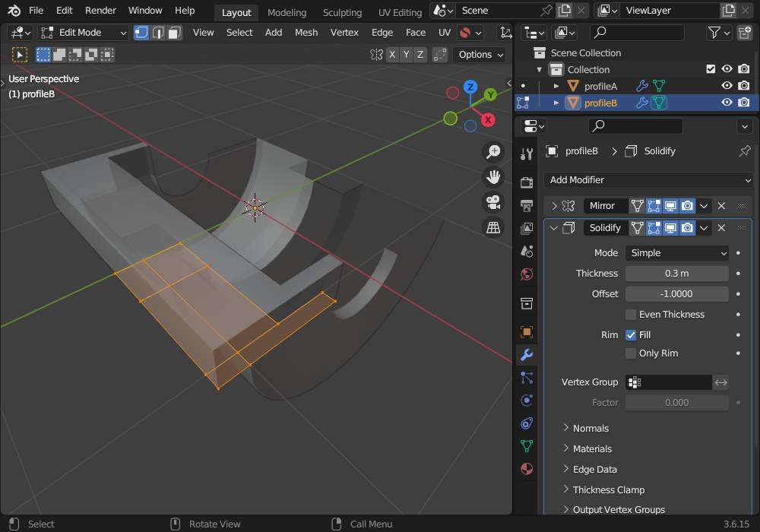Click the Factor 0.000 field
Screen dimensions: 760x532
(676, 403)
